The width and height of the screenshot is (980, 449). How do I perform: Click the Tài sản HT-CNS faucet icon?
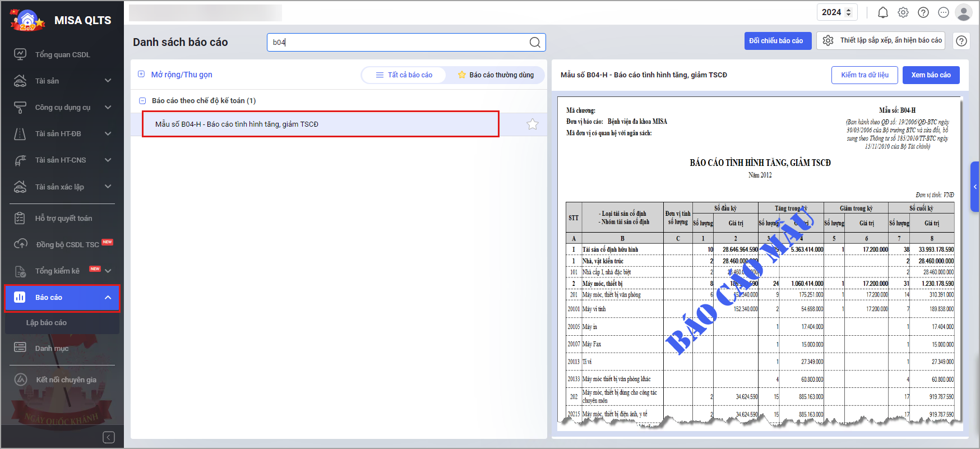pos(20,160)
